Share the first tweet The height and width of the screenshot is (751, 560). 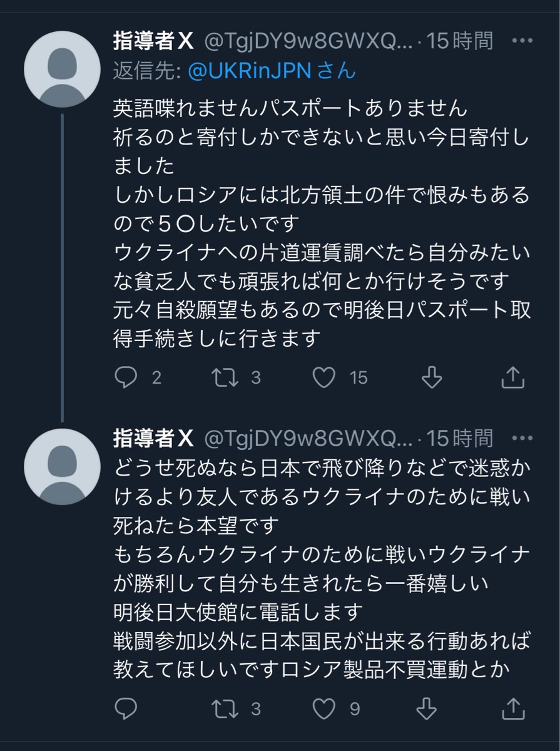(512, 377)
